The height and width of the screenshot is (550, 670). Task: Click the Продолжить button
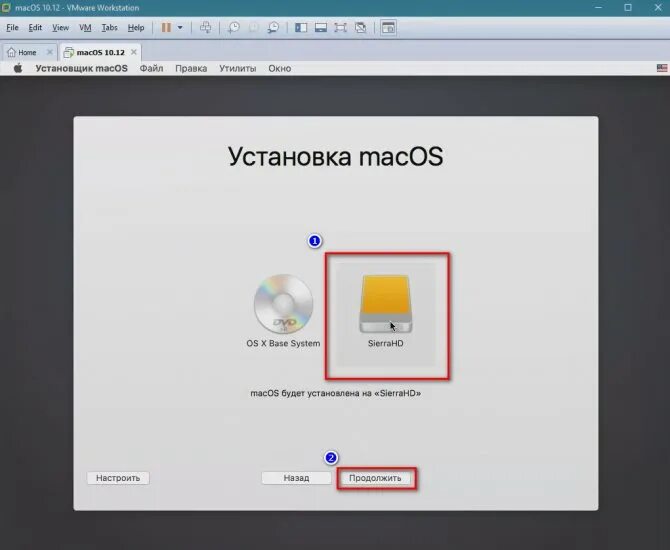click(x=375, y=478)
